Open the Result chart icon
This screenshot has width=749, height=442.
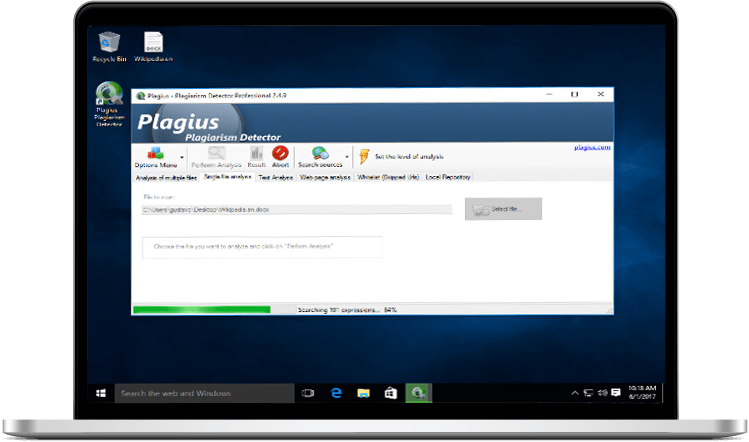pyautogui.click(x=256, y=153)
